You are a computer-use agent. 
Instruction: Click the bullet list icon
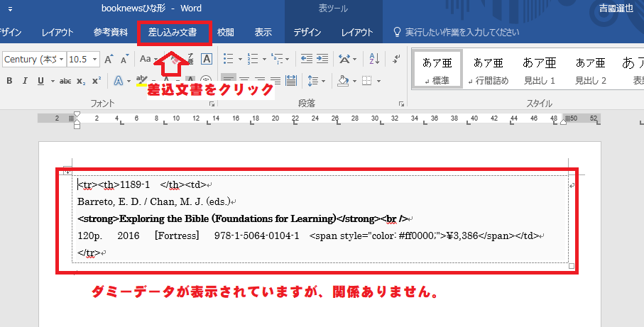(228, 59)
